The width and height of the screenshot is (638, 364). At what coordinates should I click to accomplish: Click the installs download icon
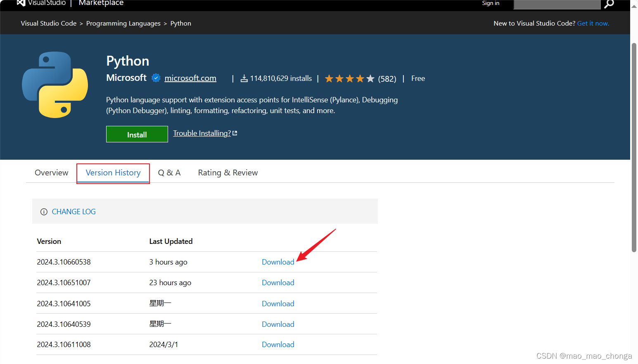pyautogui.click(x=244, y=78)
